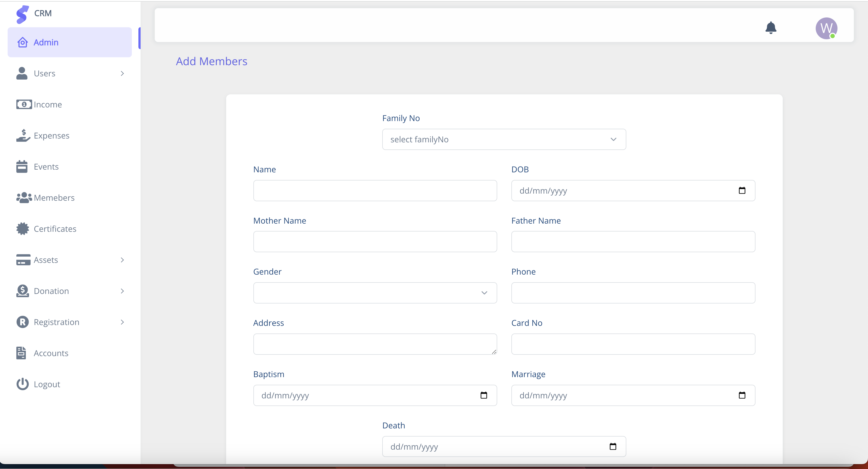This screenshot has height=469, width=868.
Task: Click the Certificates badge icon
Action: 22,229
